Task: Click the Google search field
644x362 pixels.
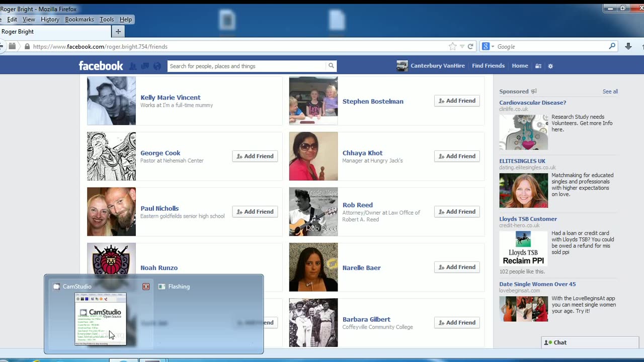Action: point(551,46)
